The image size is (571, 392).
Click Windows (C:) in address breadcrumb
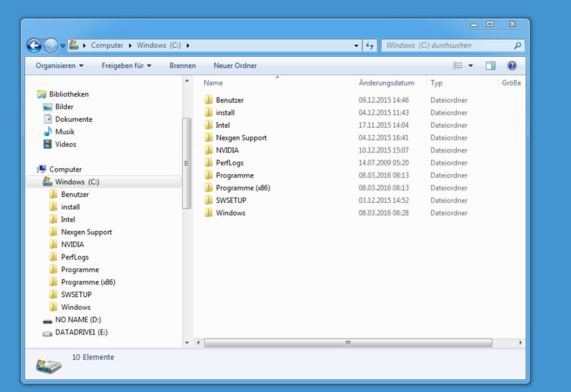tap(159, 45)
